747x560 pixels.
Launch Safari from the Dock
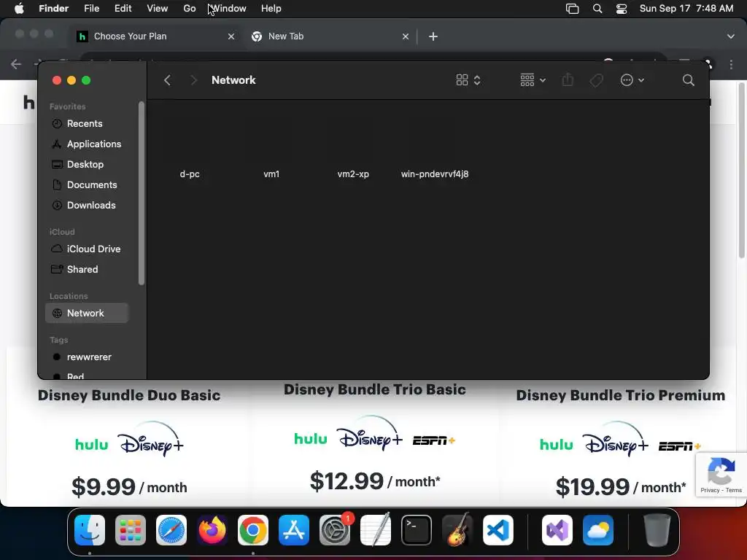[x=171, y=530]
